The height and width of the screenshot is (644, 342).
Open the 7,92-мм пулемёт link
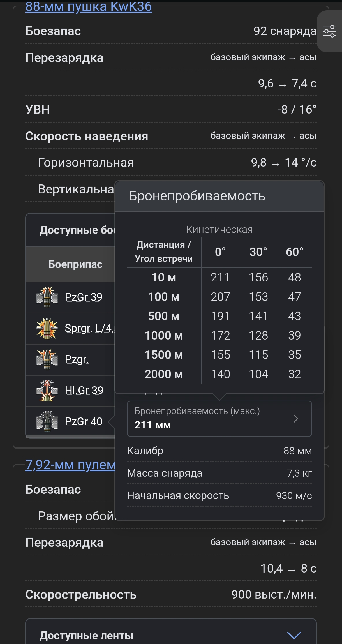[70, 465]
